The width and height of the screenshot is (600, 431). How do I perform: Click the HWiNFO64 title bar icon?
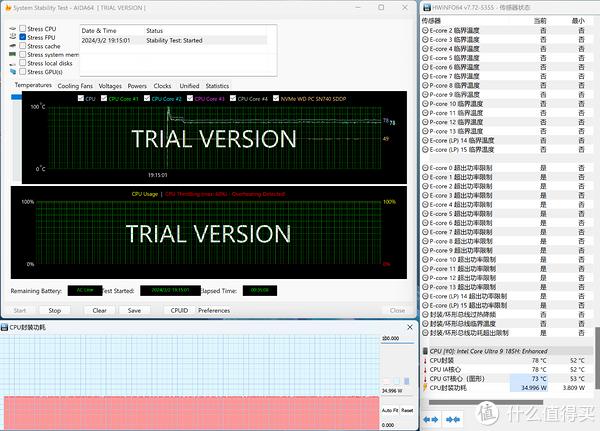click(427, 7)
